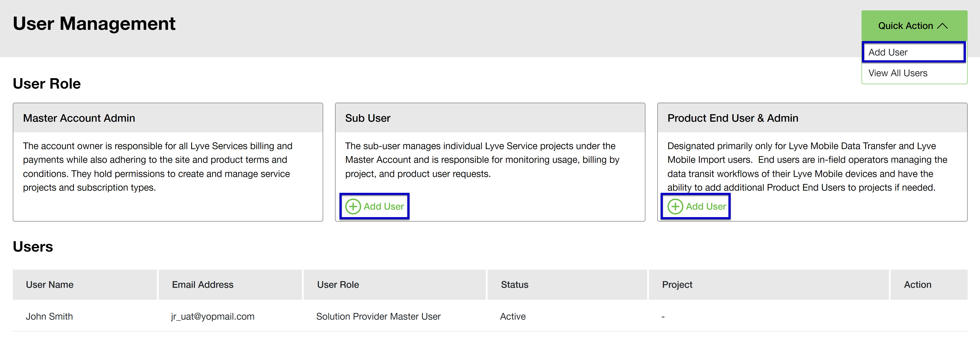Click the Master Account Admin card title

pos(79,118)
